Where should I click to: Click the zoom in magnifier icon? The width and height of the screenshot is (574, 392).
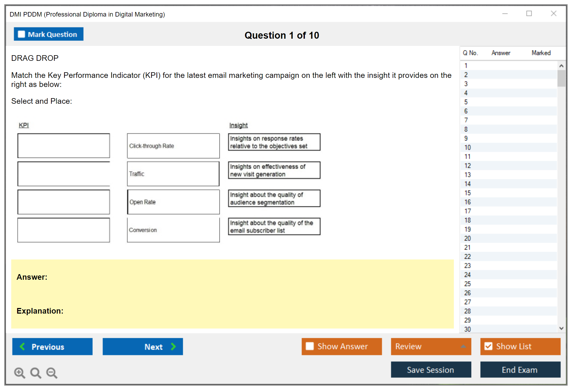(x=19, y=373)
